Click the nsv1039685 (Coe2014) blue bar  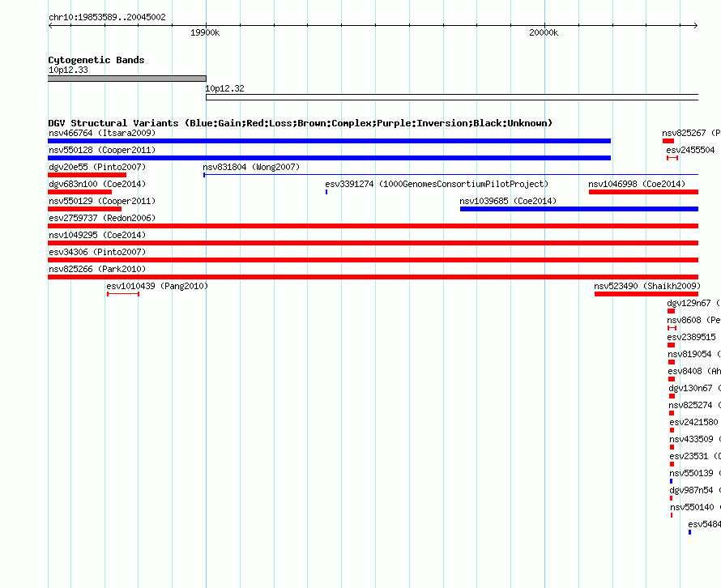point(579,209)
